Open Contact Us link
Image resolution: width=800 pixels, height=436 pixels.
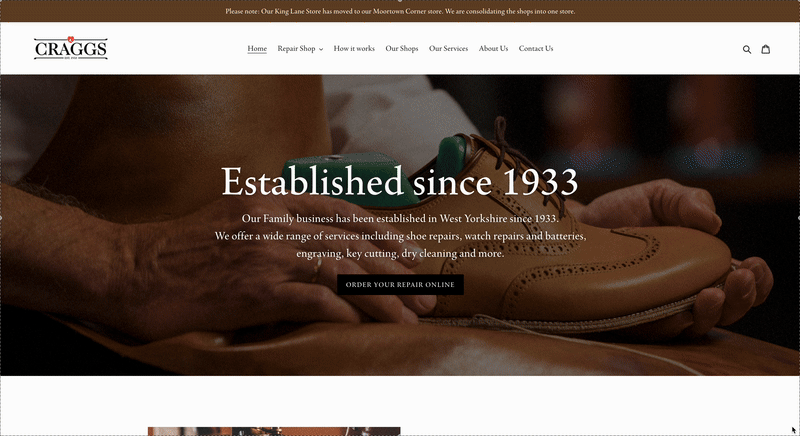[x=536, y=48]
